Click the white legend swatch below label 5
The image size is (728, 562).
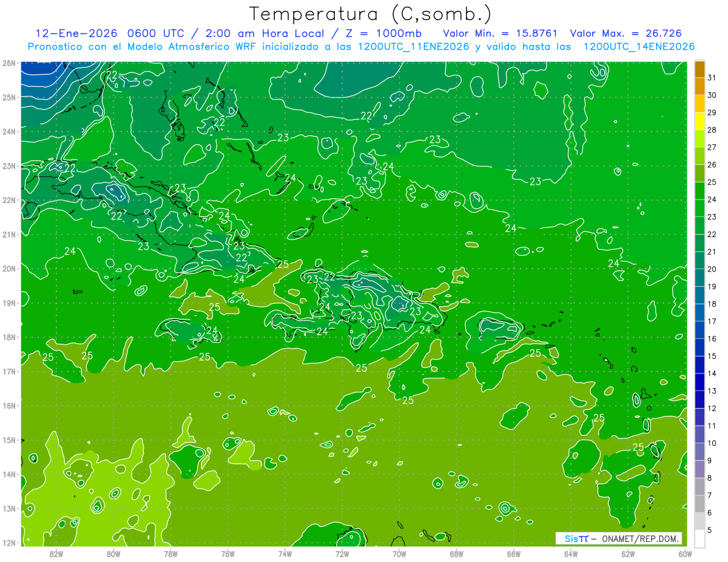pos(699,538)
